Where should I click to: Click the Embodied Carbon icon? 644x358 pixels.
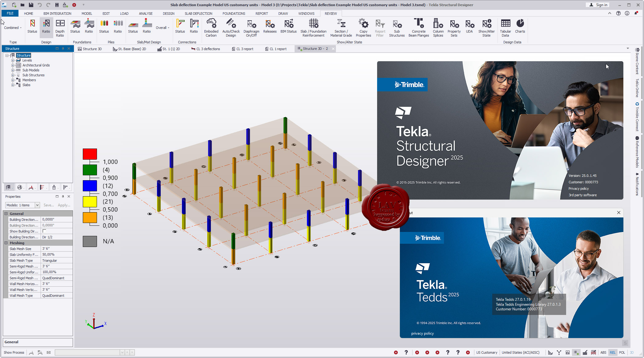[211, 28]
